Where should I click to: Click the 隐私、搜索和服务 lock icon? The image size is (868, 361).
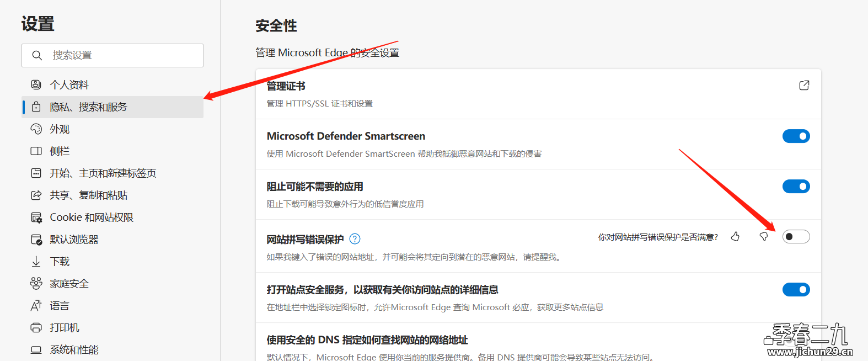(36, 107)
